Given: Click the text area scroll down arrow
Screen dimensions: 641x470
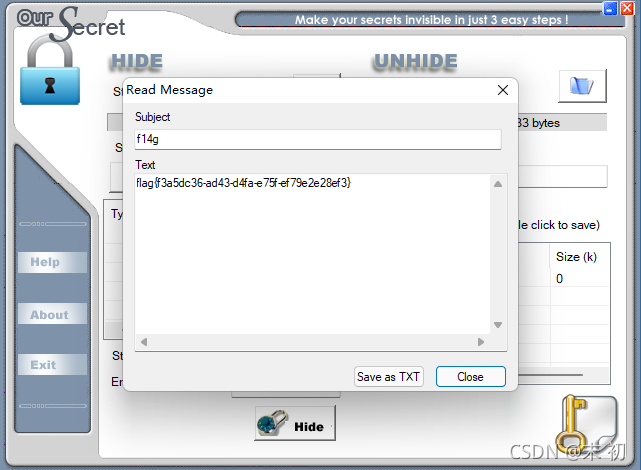Looking at the screenshot, I should [498, 325].
